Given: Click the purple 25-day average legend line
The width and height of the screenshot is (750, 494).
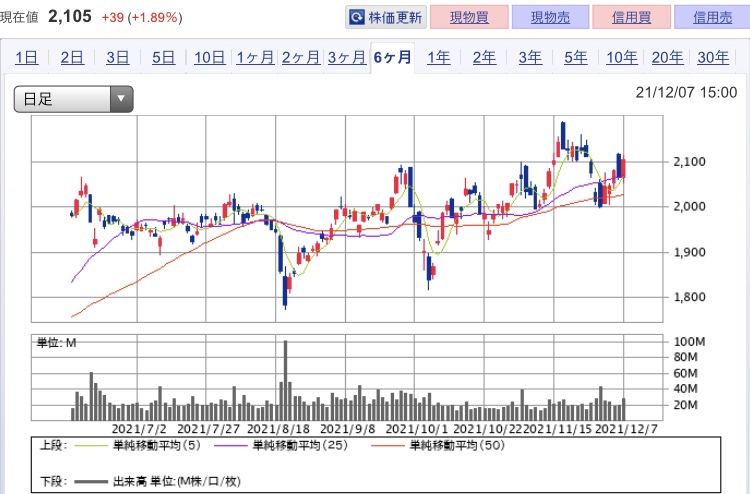Looking at the screenshot, I should coord(231,446).
